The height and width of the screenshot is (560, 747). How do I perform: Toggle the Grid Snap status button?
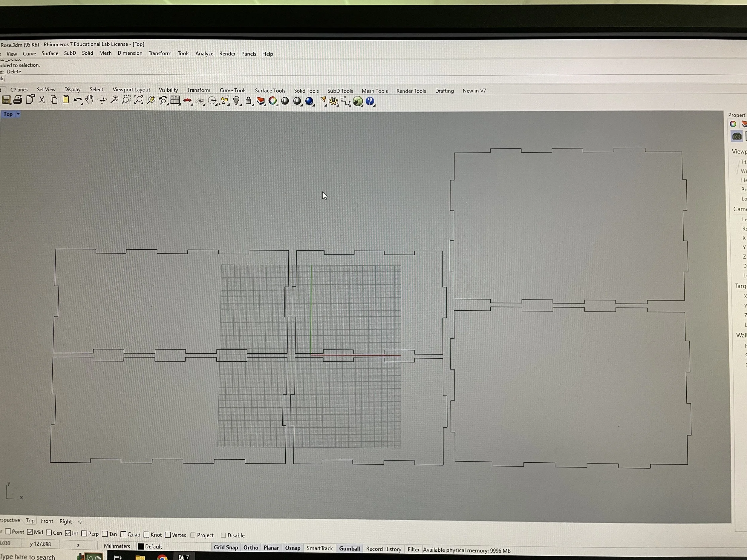click(x=226, y=547)
